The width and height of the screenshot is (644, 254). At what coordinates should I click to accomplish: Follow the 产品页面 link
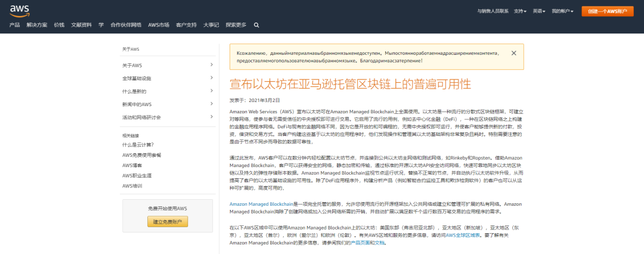tap(360, 243)
